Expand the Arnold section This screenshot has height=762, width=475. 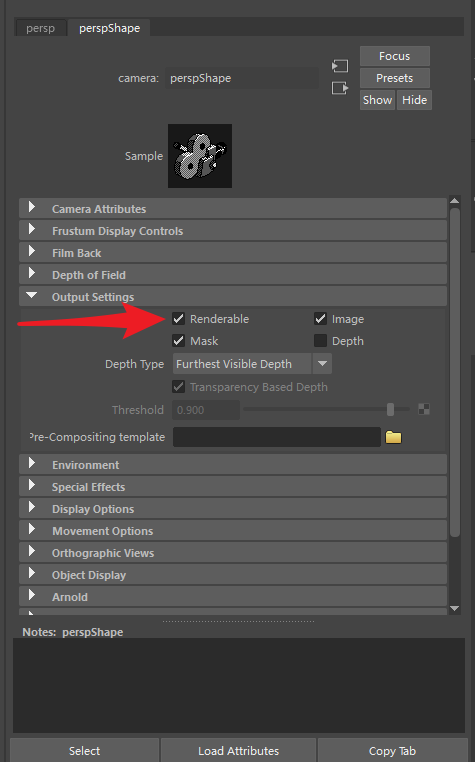(233, 597)
